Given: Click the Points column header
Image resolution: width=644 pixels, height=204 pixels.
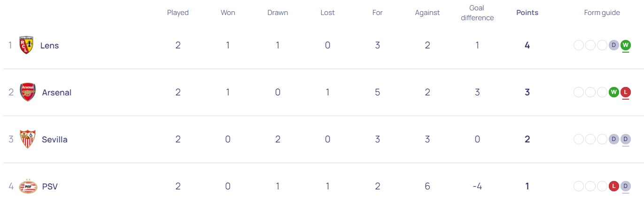Looking at the screenshot, I should pyautogui.click(x=527, y=13).
